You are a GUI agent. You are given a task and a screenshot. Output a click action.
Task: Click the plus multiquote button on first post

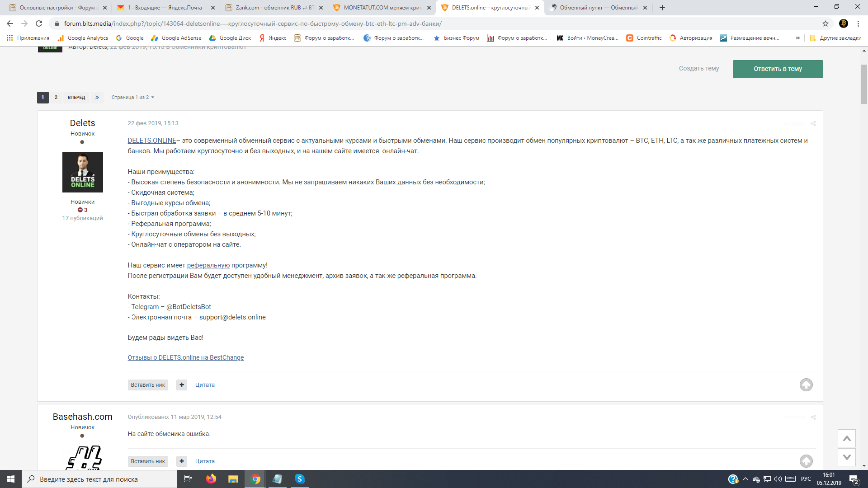click(181, 385)
